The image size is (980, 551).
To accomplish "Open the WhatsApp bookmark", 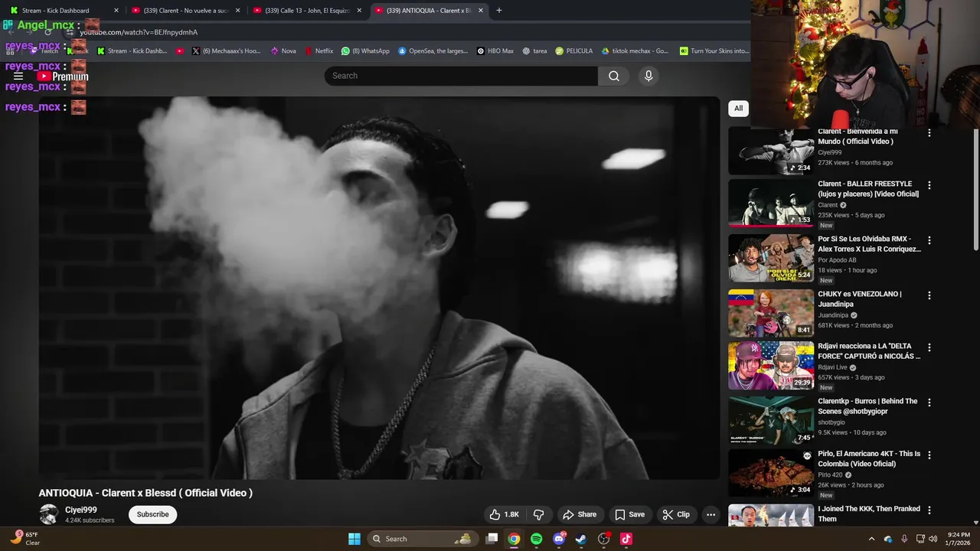I will 365,51.
